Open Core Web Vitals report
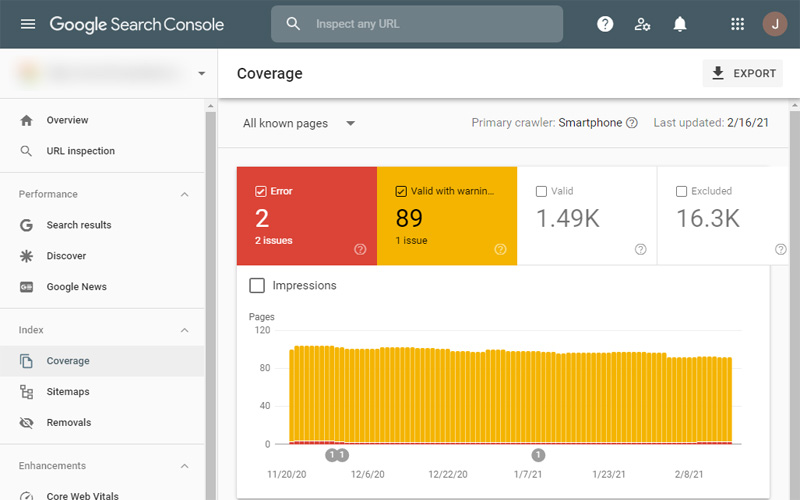Screen dimensions: 800x500 102,493
